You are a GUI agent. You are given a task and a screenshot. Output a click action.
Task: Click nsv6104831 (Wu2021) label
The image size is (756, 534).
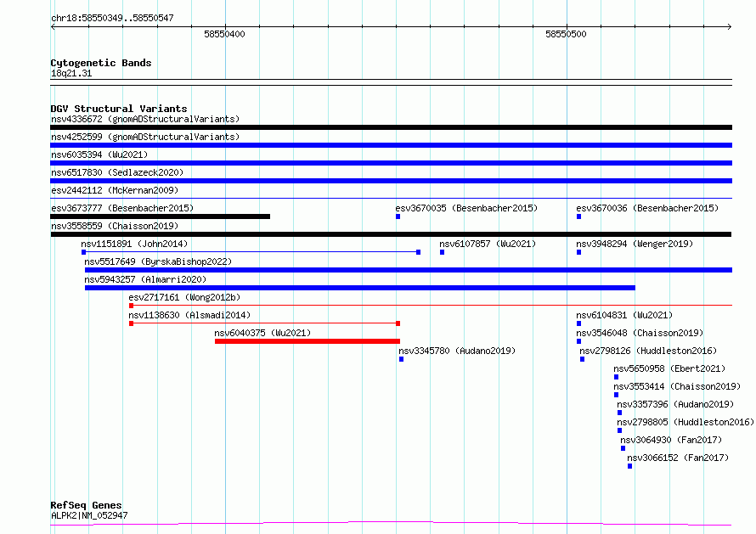coord(624,315)
